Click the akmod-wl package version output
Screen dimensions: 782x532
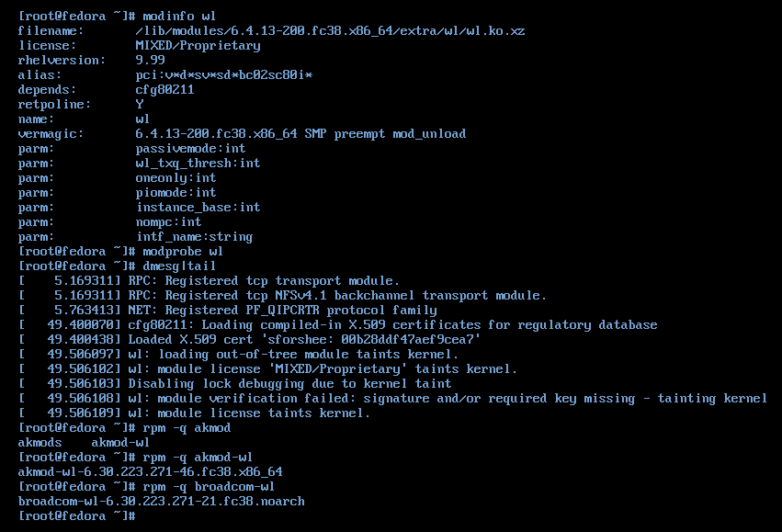coord(150,471)
